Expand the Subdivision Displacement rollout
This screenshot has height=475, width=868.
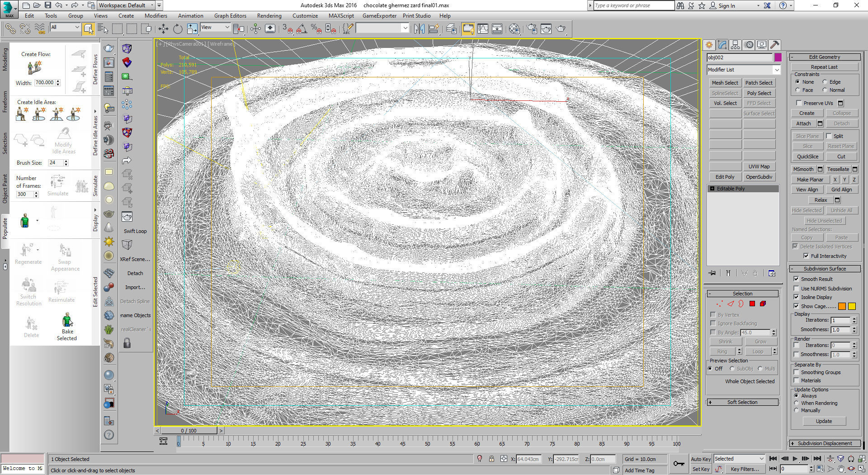825,443
